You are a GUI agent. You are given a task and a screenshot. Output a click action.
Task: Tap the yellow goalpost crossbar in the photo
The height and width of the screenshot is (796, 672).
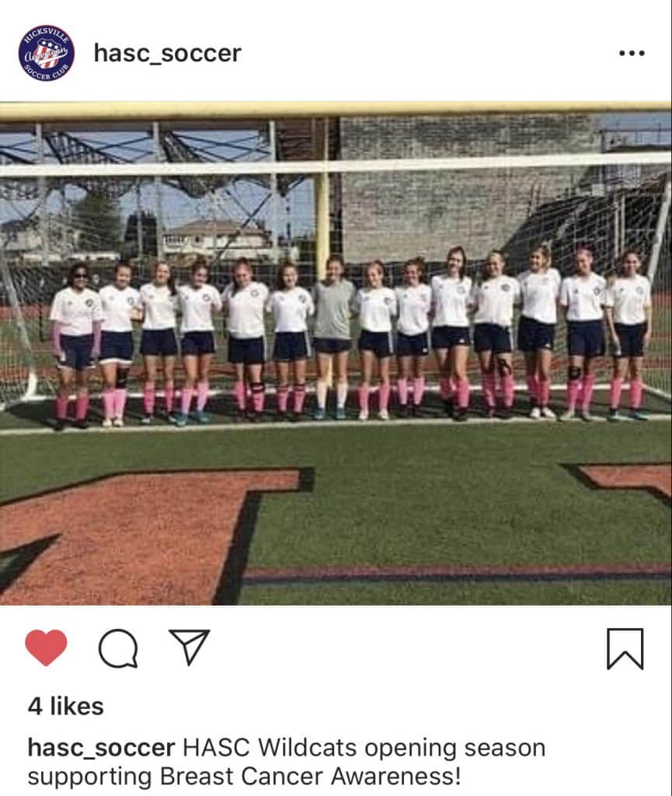[336, 110]
